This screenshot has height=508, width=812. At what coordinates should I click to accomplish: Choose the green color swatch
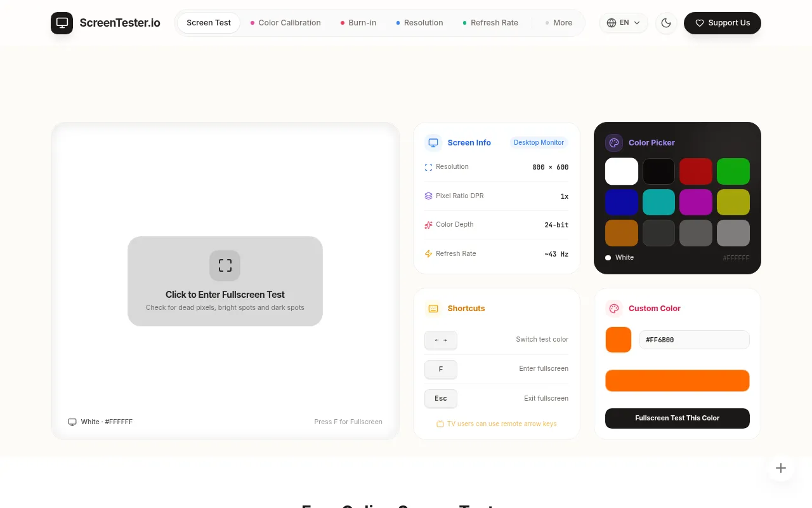(x=733, y=171)
